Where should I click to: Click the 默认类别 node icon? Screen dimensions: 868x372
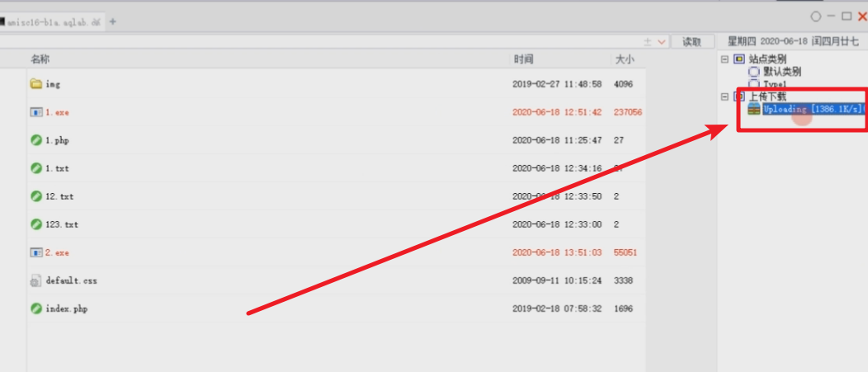tap(753, 72)
